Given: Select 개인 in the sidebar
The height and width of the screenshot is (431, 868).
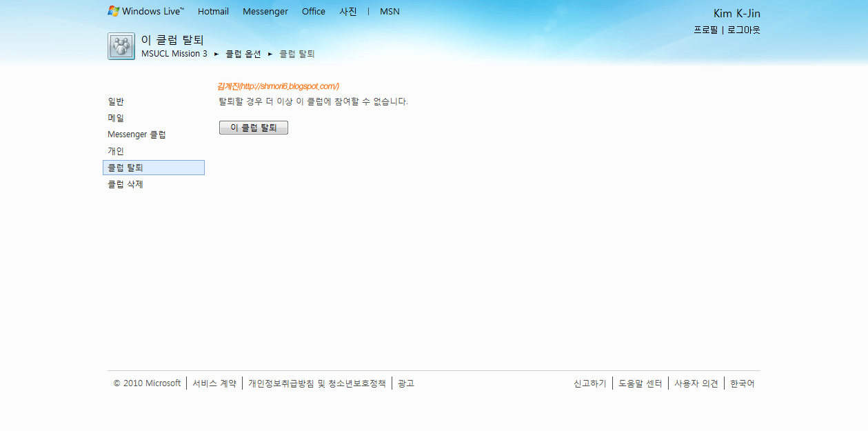Looking at the screenshot, I should (x=116, y=151).
